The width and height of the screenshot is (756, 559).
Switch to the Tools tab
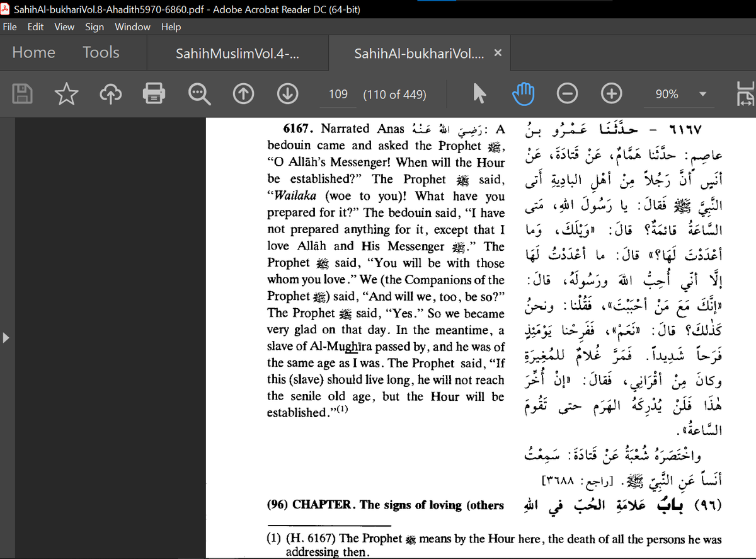pos(101,52)
